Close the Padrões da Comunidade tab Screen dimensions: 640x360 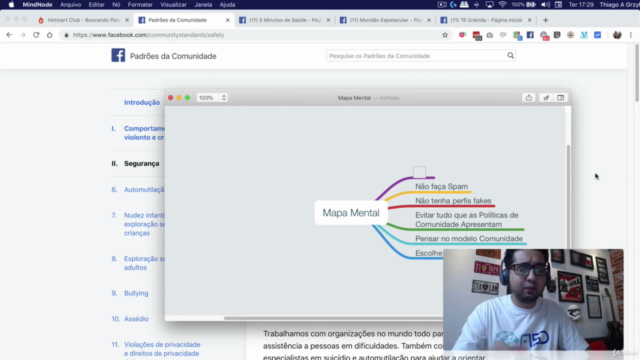coord(227,20)
